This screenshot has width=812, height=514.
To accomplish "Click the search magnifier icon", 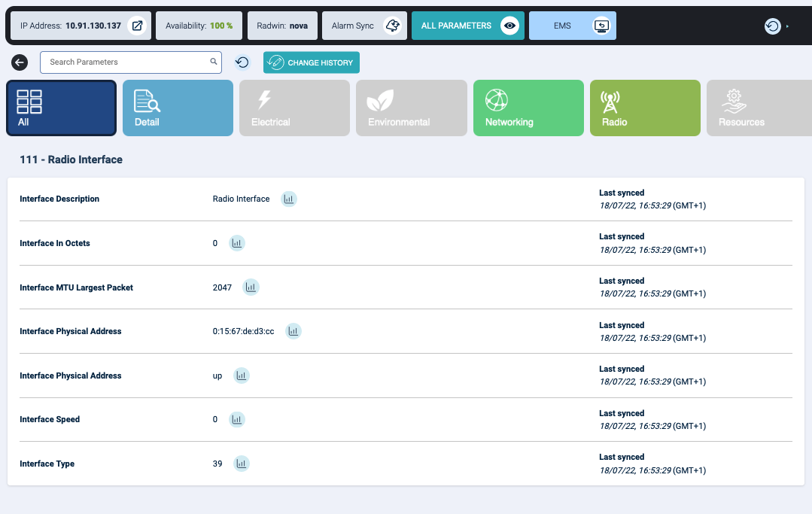I will [214, 62].
